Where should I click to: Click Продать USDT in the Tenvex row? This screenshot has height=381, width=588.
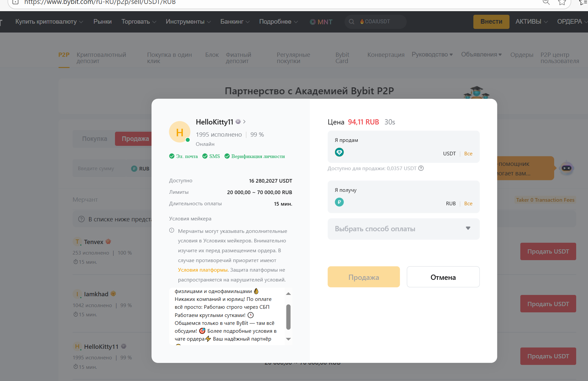coord(548,251)
